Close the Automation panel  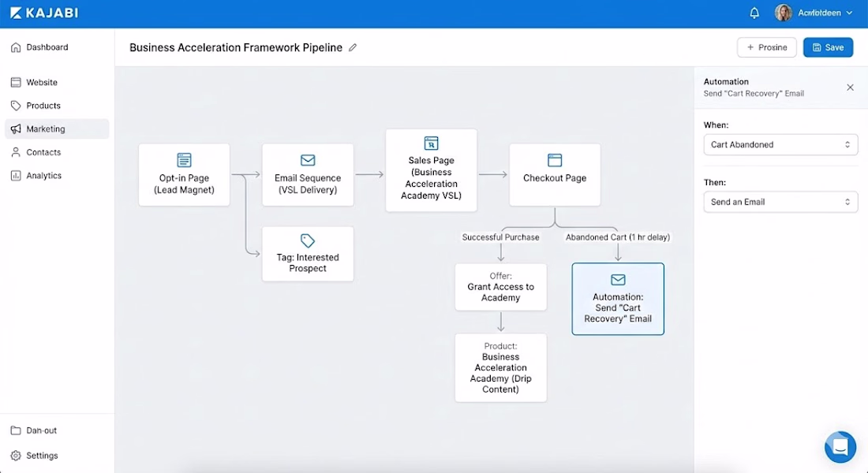851,88
